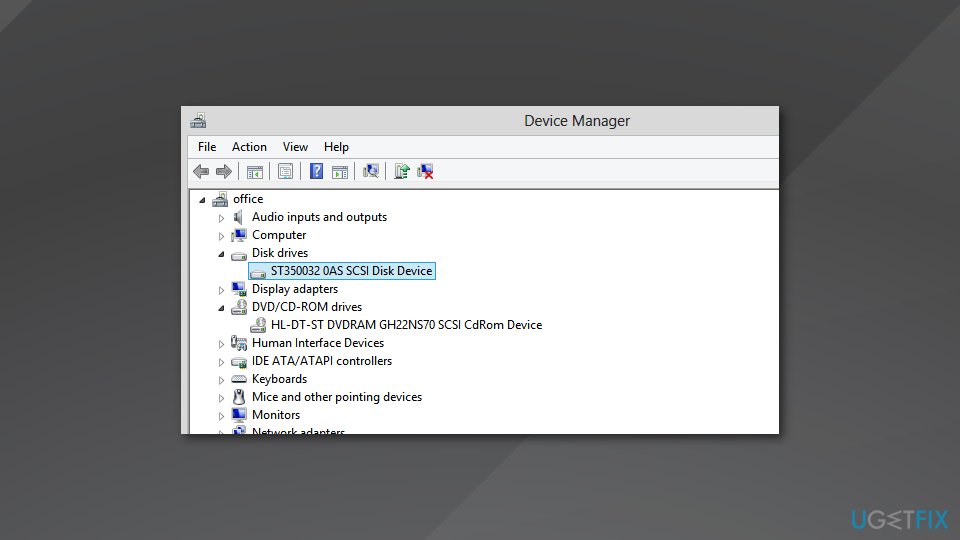Select ST350032 0AS SCSI Disk Device text
This screenshot has height=540, width=960.
pyautogui.click(x=351, y=271)
